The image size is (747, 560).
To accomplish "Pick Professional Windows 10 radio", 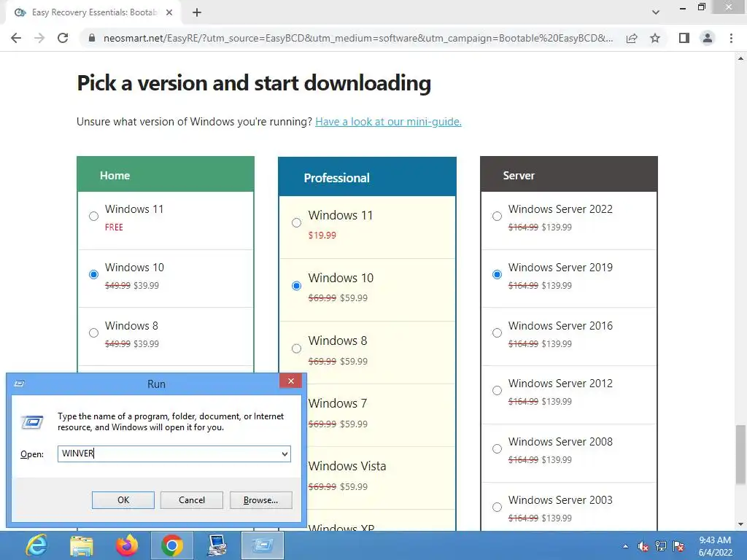I will click(x=296, y=286).
